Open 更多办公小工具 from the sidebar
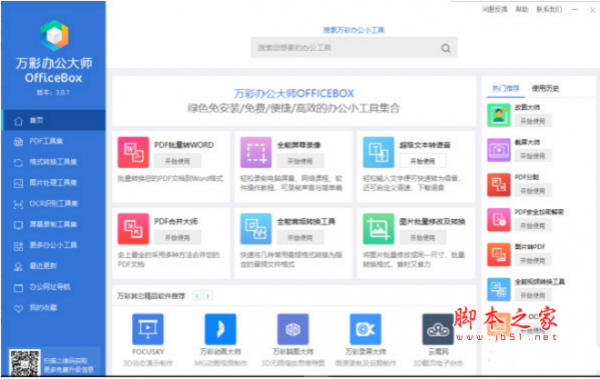The width and height of the screenshot is (600, 379). click(x=54, y=245)
